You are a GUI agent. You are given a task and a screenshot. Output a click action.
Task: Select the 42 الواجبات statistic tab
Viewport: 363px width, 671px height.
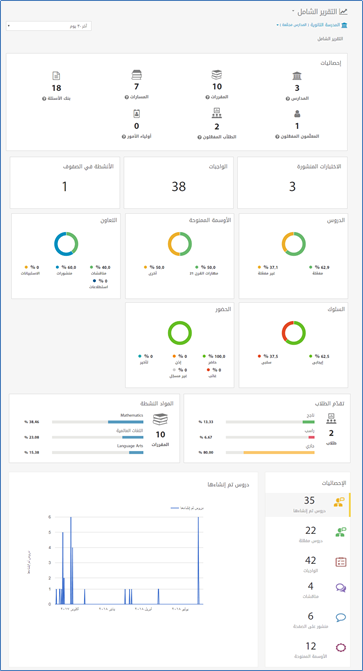point(307,564)
